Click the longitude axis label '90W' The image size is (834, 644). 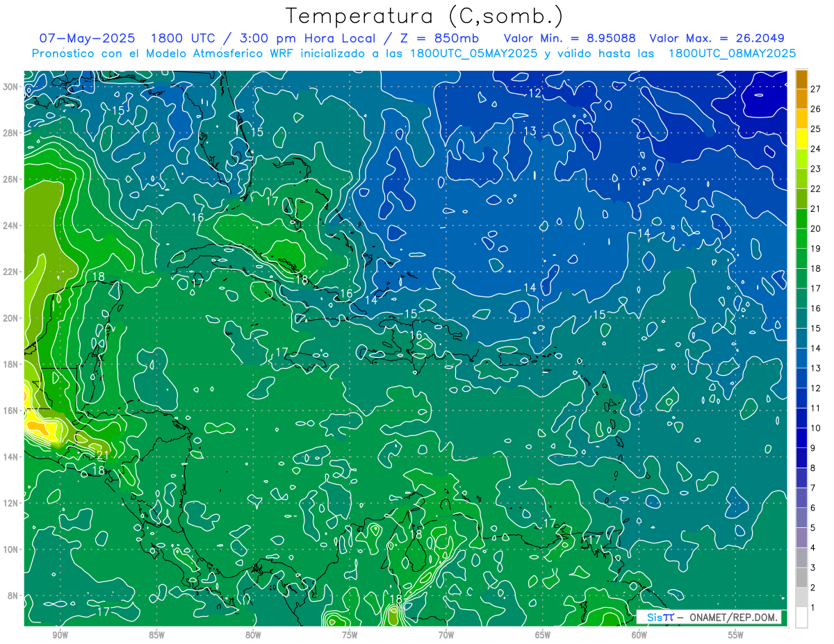point(60,635)
